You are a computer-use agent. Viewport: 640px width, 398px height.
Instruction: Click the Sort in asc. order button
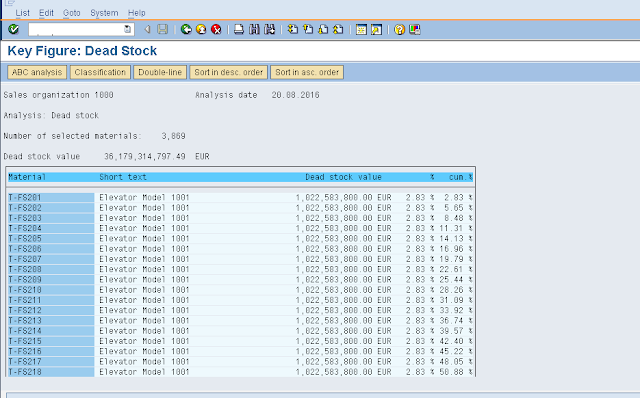pyautogui.click(x=307, y=72)
